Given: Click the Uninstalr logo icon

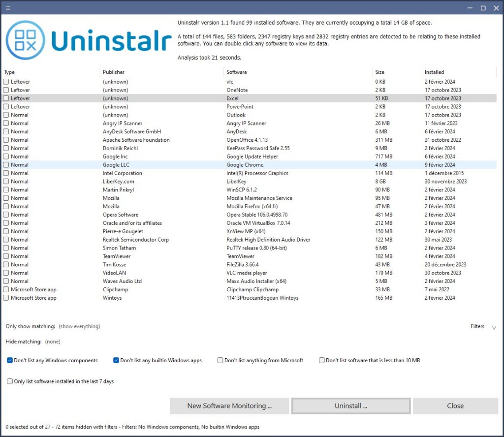Looking at the screenshot, I should [26, 40].
